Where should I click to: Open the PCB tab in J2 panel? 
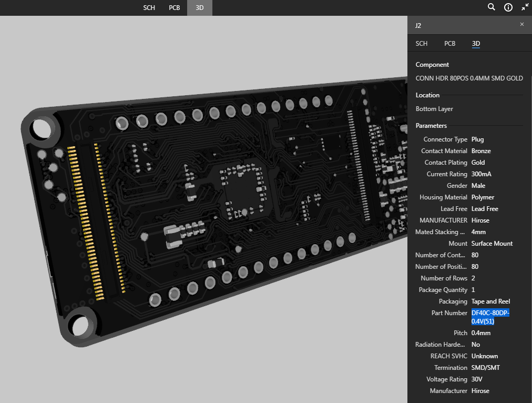449,44
